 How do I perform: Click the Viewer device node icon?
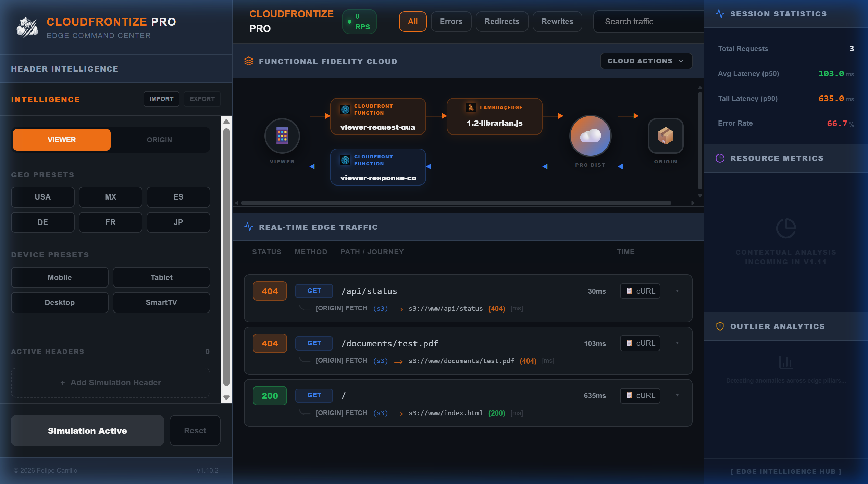click(282, 136)
